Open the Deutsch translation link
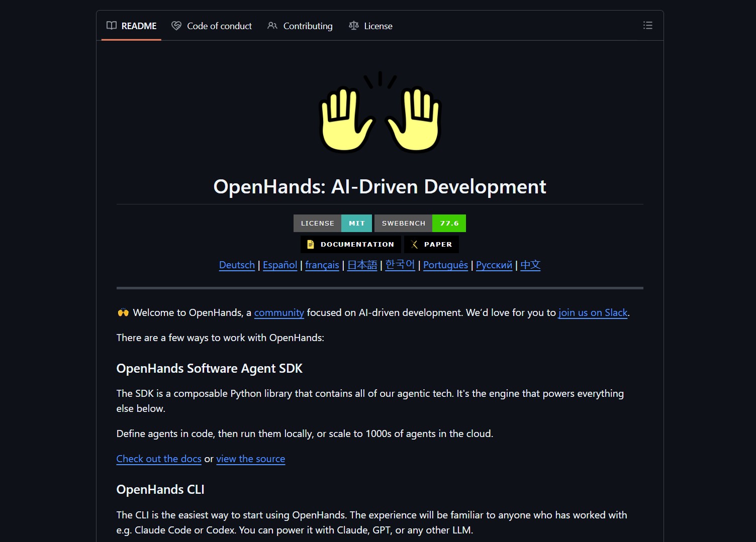 [x=237, y=265]
